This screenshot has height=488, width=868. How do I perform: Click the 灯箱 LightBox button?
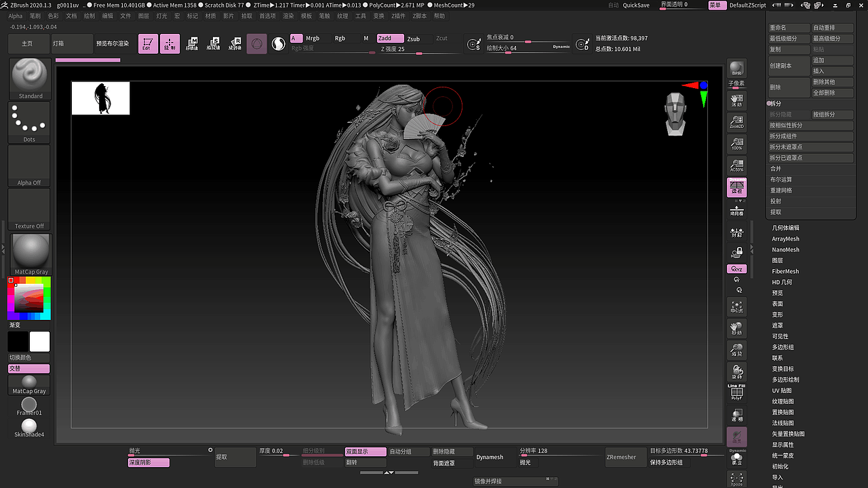tap(71, 43)
